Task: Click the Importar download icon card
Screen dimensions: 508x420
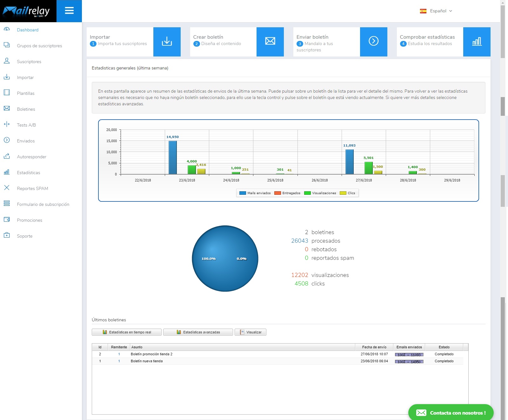Action: coord(167,42)
